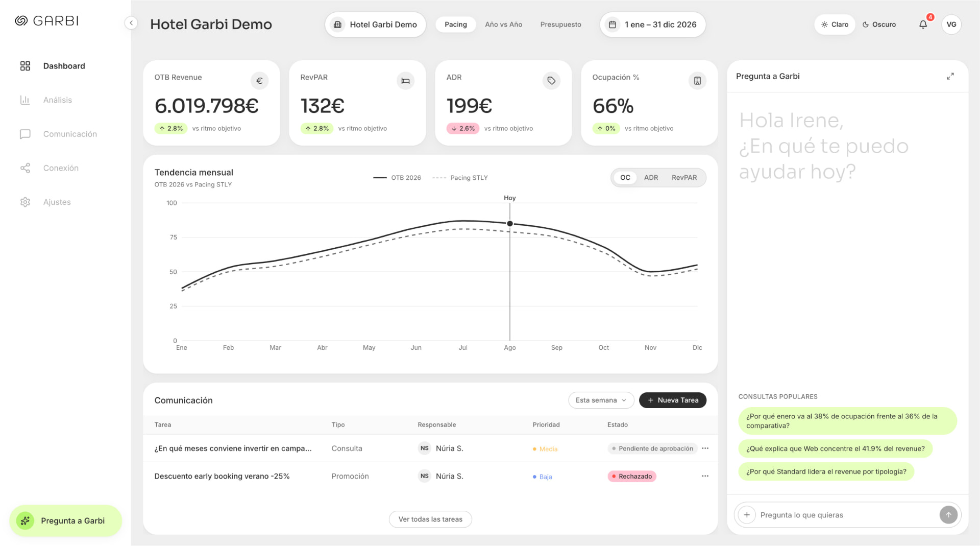Open options menu for the early booking row
980x546 pixels.
point(705,476)
